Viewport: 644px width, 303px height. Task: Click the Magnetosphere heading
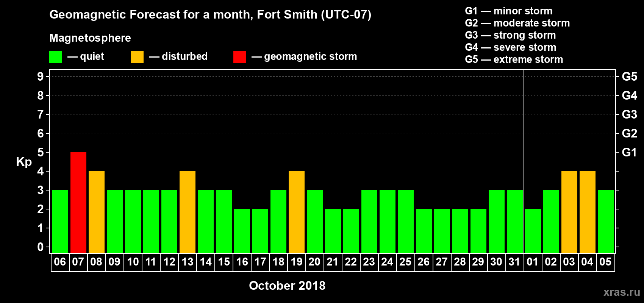click(x=90, y=38)
